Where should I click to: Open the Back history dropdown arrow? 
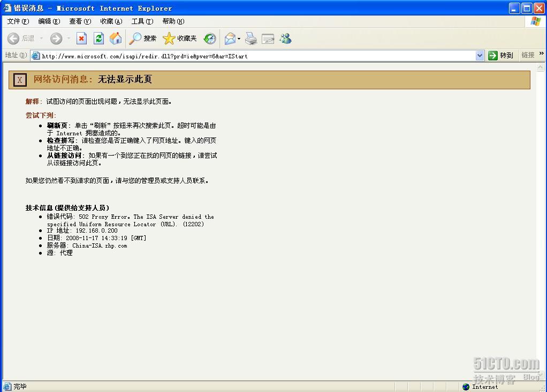[41, 39]
